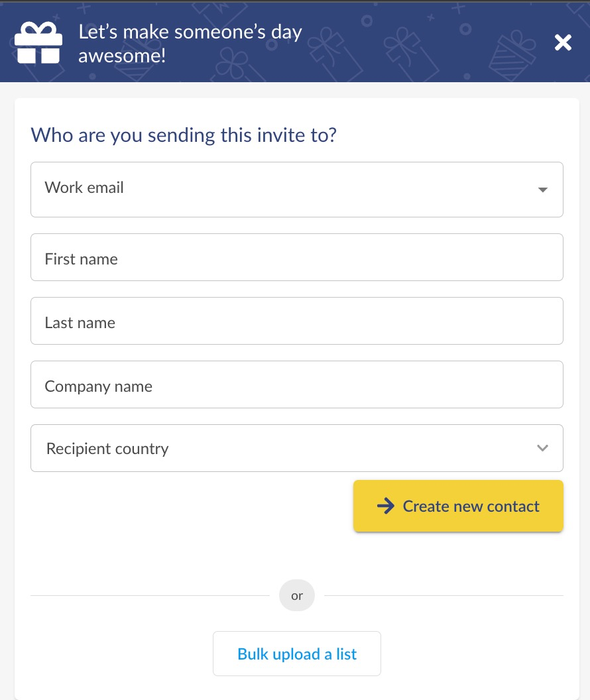Click the Work email triangle arrow
Viewport: 590px width, 700px height.
pos(543,190)
